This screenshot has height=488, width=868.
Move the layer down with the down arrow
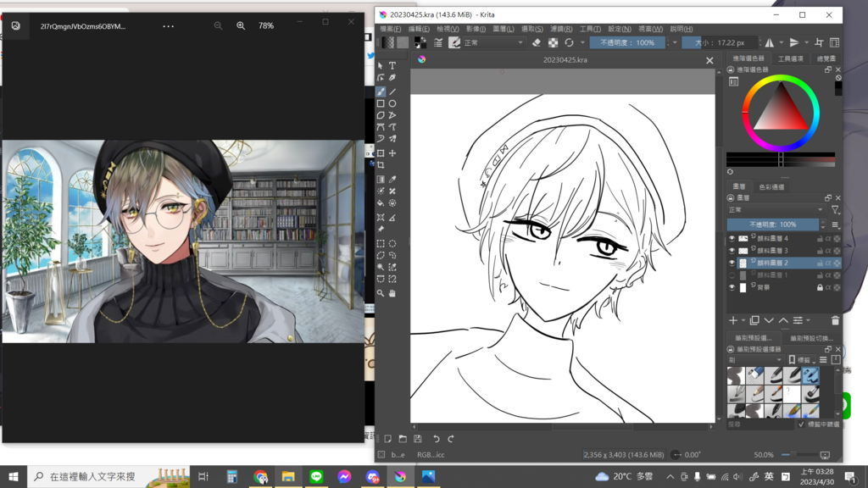[x=769, y=320]
